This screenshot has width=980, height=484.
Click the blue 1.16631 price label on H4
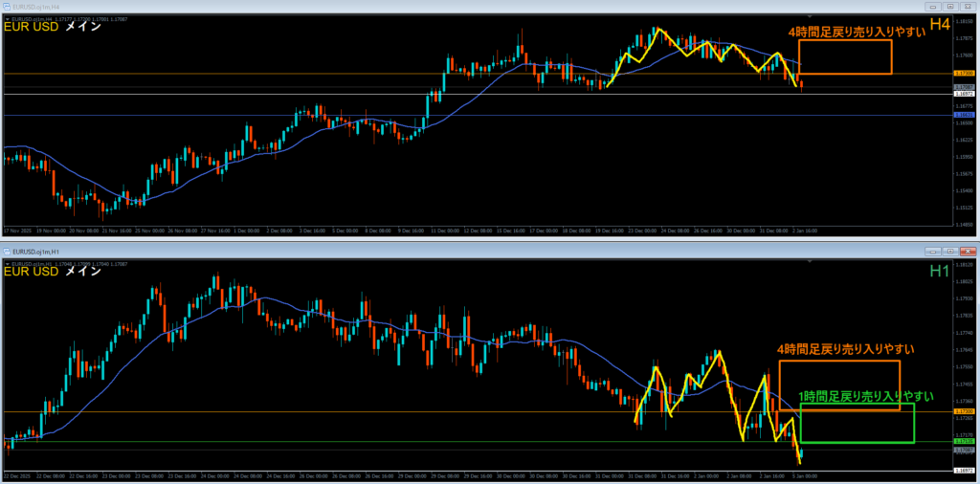[x=964, y=115]
